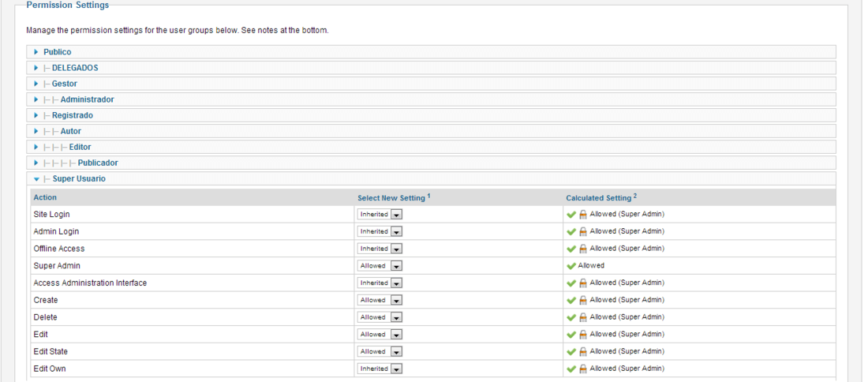Click the green checkmark in Admin Login row
This screenshot has width=868, height=382.
tap(571, 231)
